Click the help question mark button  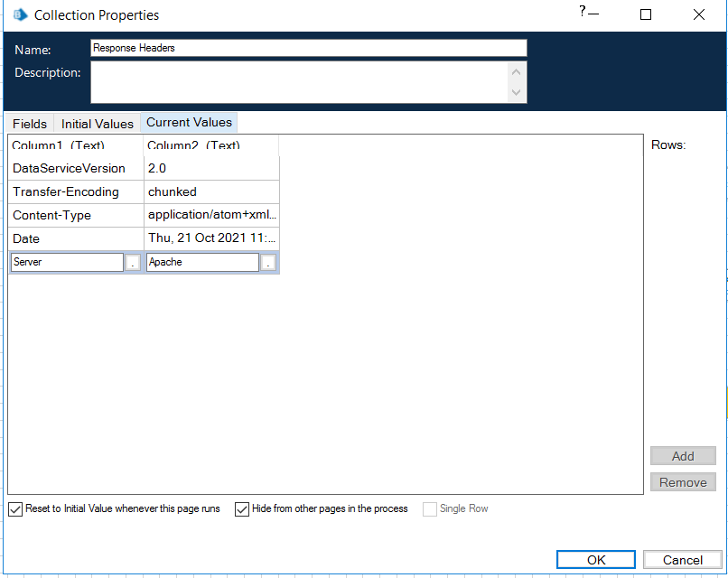pyautogui.click(x=583, y=11)
